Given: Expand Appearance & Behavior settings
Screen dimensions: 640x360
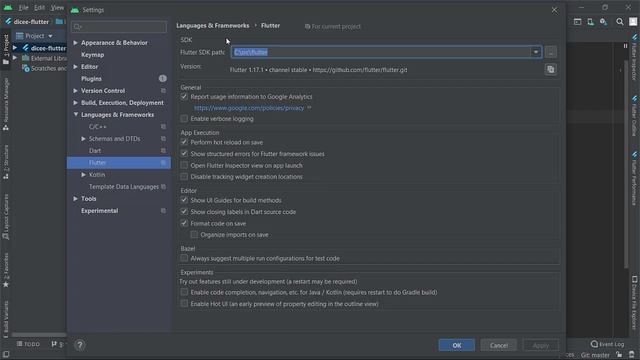Looking at the screenshot, I should click(76, 42).
